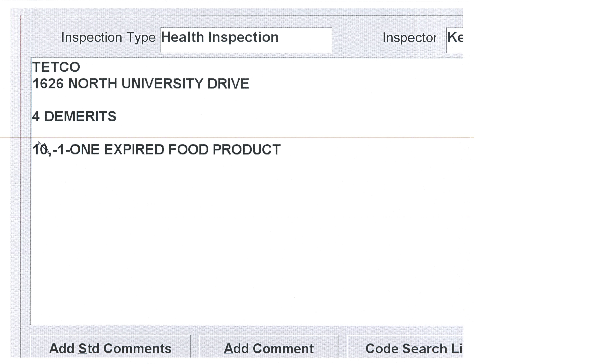Screen dimensions: 600x364
Task: Focus the Inspection Type field
Action: coord(246,40)
